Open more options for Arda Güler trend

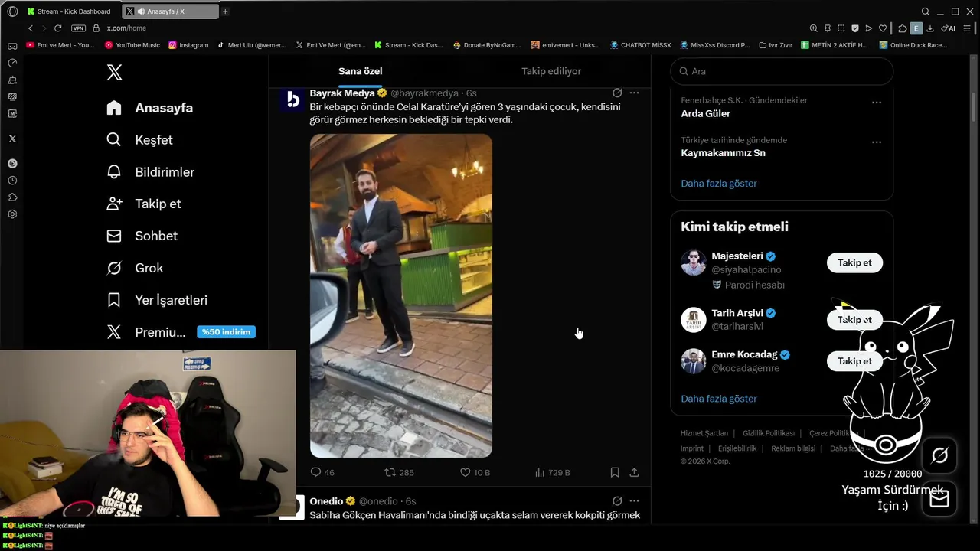(877, 102)
